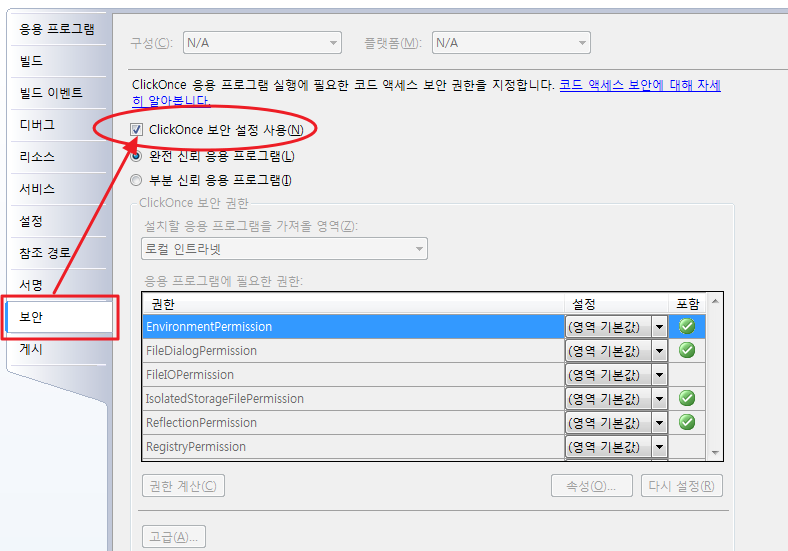
Task: Click FileDialogPermission green included checkmark
Action: [687, 350]
